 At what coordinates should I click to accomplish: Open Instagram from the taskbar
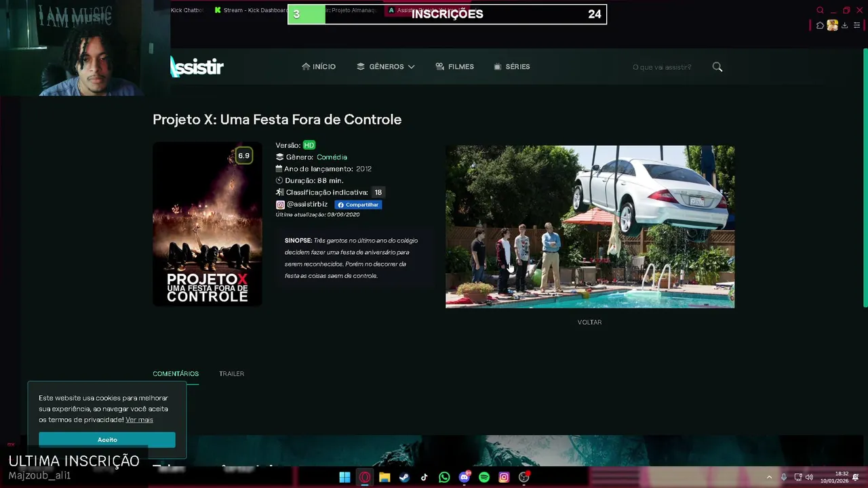click(x=504, y=477)
